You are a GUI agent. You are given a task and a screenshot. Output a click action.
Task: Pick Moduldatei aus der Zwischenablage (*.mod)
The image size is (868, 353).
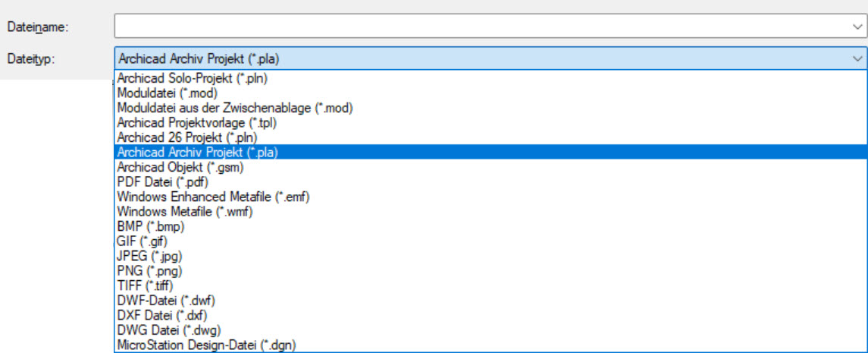pos(490,108)
